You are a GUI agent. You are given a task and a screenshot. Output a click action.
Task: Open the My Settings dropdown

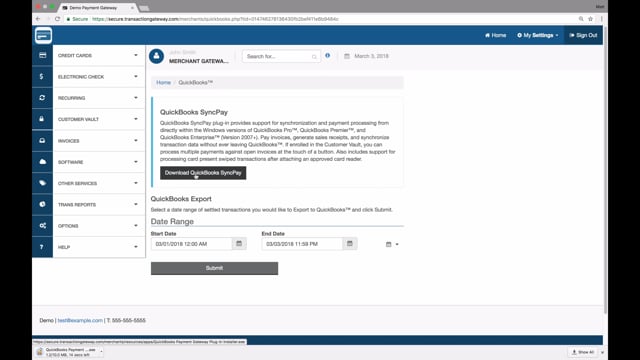[x=538, y=36]
